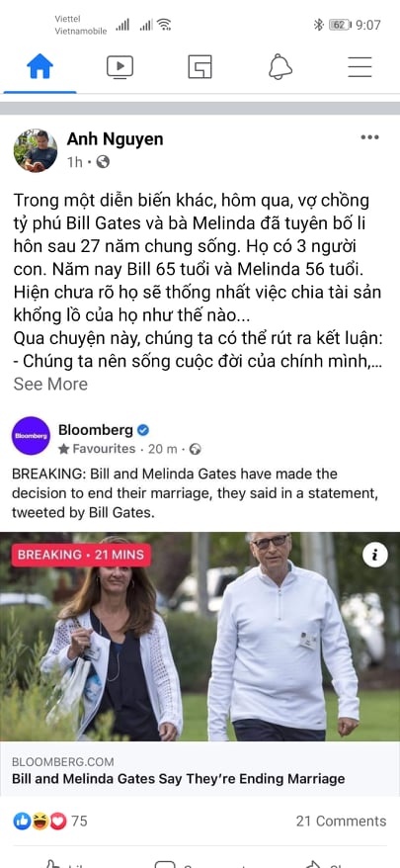Open the Gaming tab icon
This screenshot has width=400, height=868.
pyautogui.click(x=200, y=67)
